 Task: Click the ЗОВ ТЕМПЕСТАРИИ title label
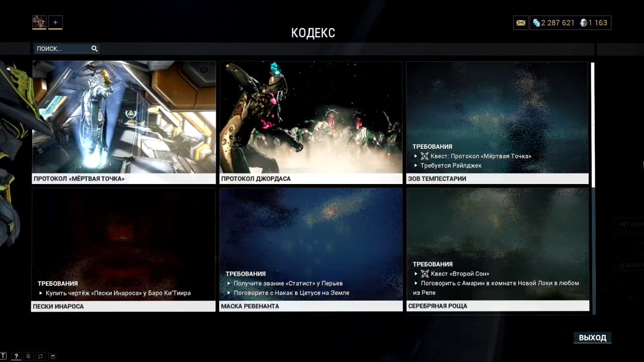tap(437, 178)
